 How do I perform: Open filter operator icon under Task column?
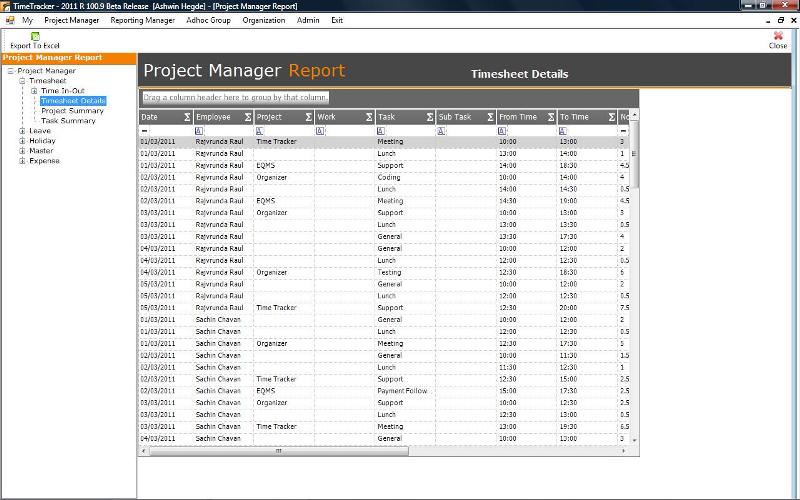381,130
